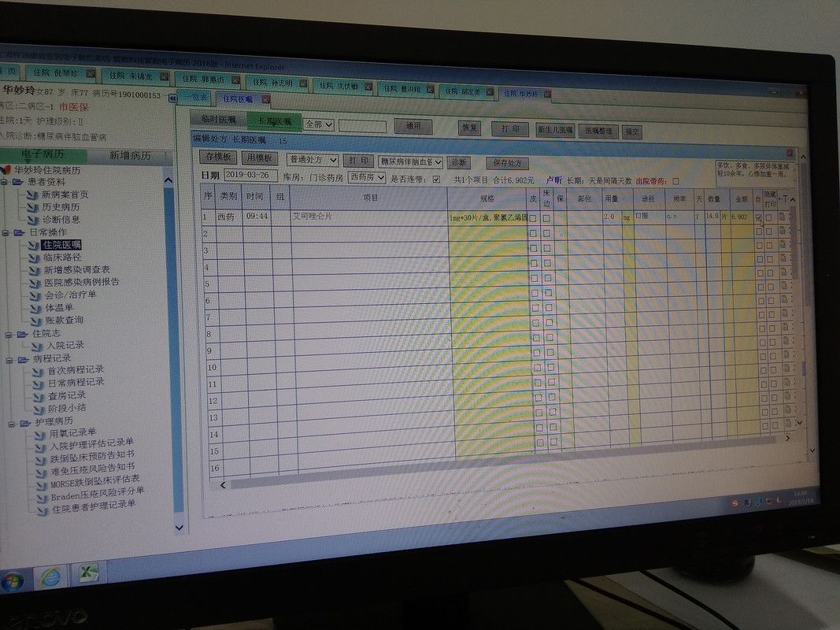Collapse the 护理病历 tree folder
This screenshot has width=840, height=630.
[x=11, y=424]
